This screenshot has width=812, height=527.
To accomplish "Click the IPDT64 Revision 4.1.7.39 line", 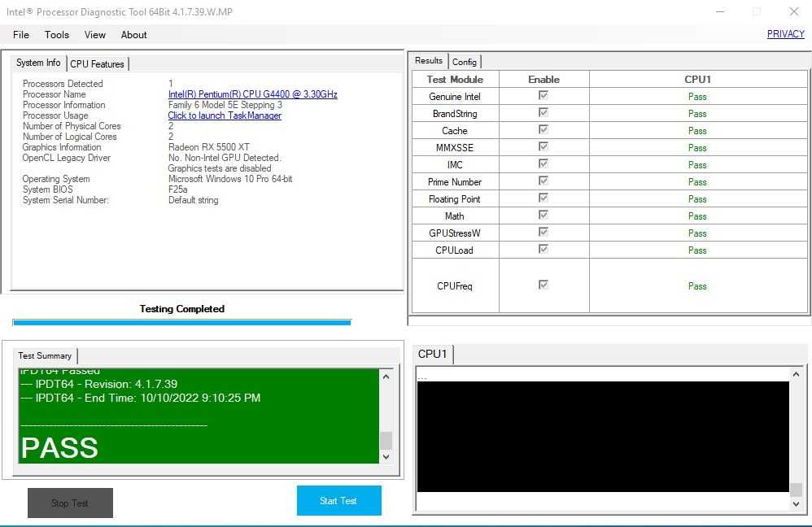I will 99,384.
